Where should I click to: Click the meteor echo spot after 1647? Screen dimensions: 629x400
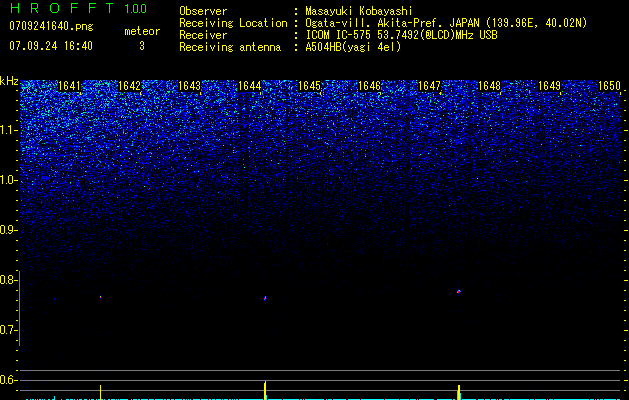pos(459,291)
